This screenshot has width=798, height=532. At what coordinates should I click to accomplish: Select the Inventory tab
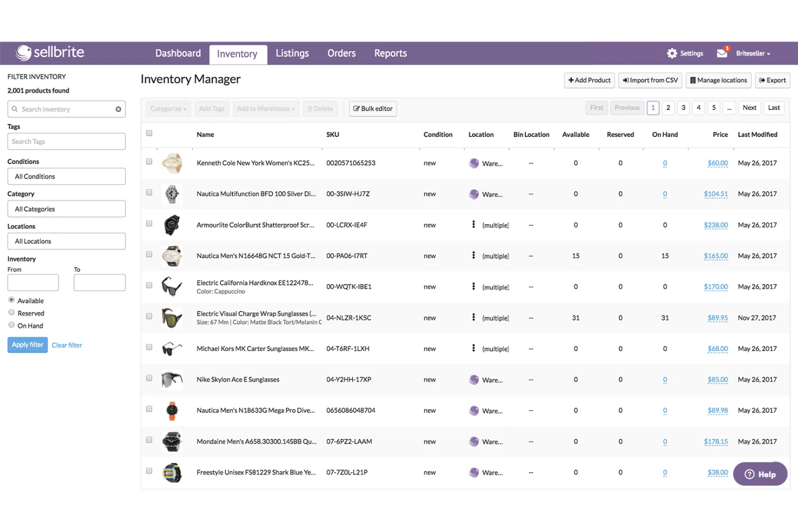237,54
